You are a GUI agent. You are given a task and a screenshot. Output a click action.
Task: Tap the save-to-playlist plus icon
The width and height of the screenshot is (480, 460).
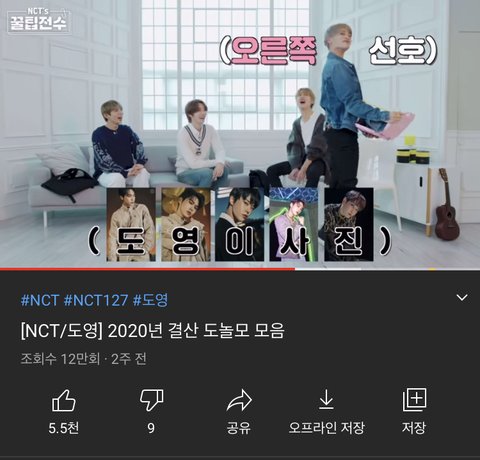[414, 399]
